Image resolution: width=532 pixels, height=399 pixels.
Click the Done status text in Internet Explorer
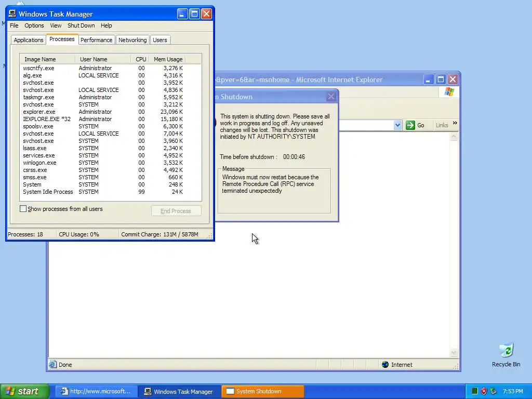(x=65, y=365)
